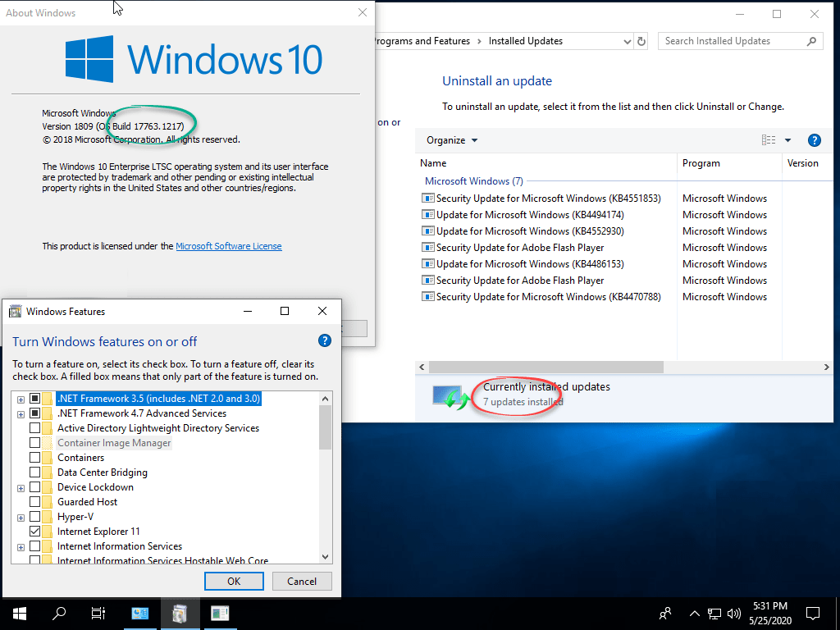Sort updates by the Name column header
Viewport: 840px width, 630px height.
546,163
